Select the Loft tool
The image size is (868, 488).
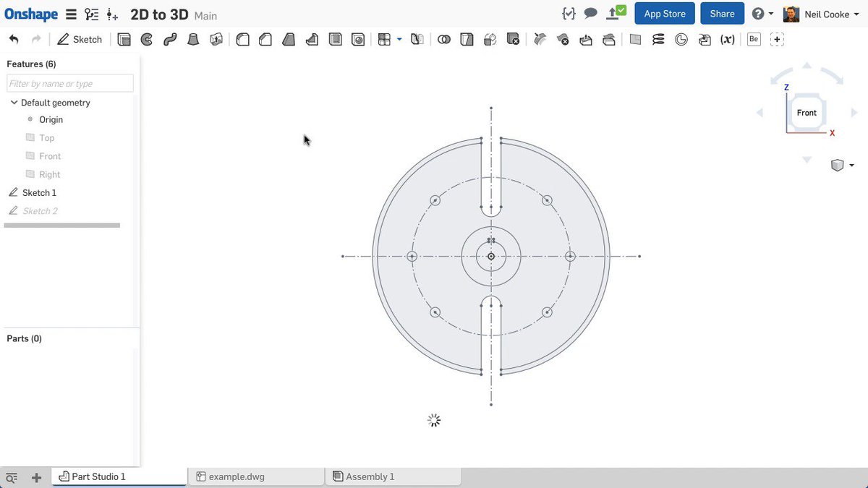(x=193, y=40)
